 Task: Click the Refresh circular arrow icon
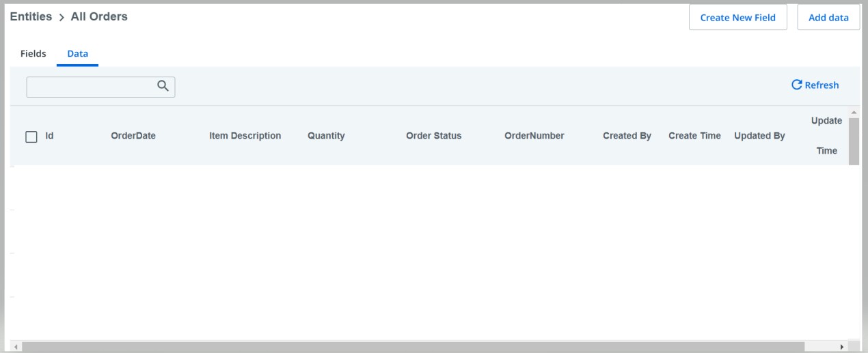[796, 85]
